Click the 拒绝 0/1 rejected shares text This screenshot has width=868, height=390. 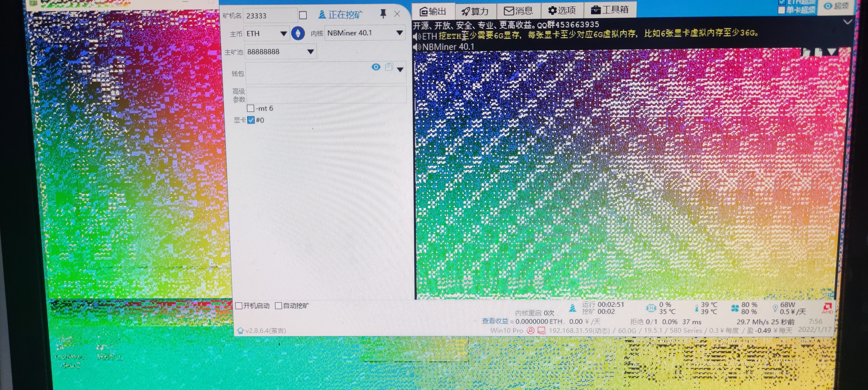tap(644, 322)
